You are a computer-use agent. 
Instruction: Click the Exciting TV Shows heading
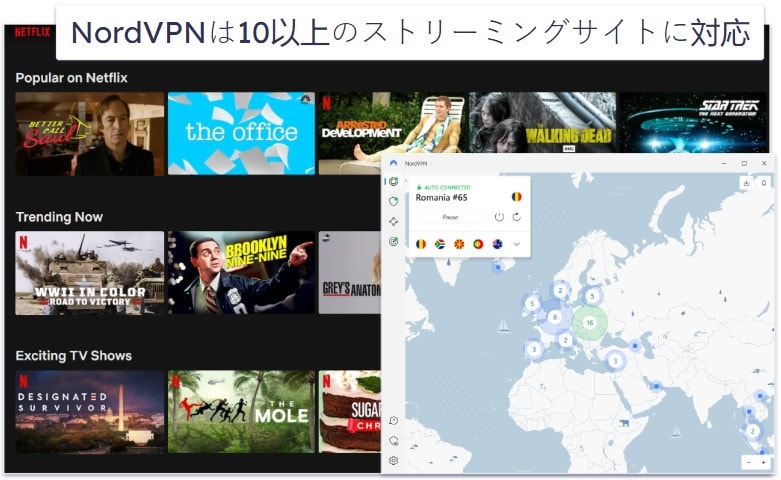tap(74, 356)
